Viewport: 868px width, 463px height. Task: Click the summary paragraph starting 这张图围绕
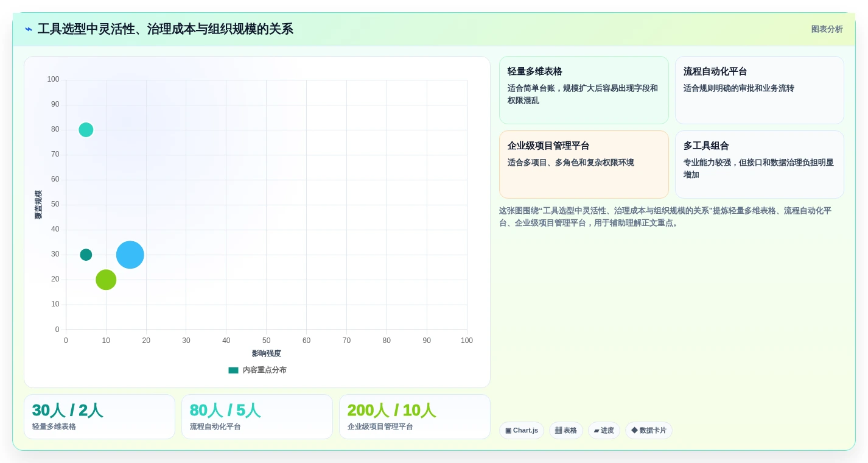click(665, 217)
